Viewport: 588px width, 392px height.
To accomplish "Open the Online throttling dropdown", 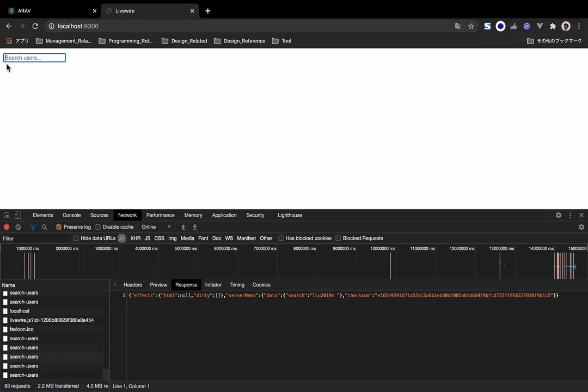I will pyautogui.click(x=156, y=227).
